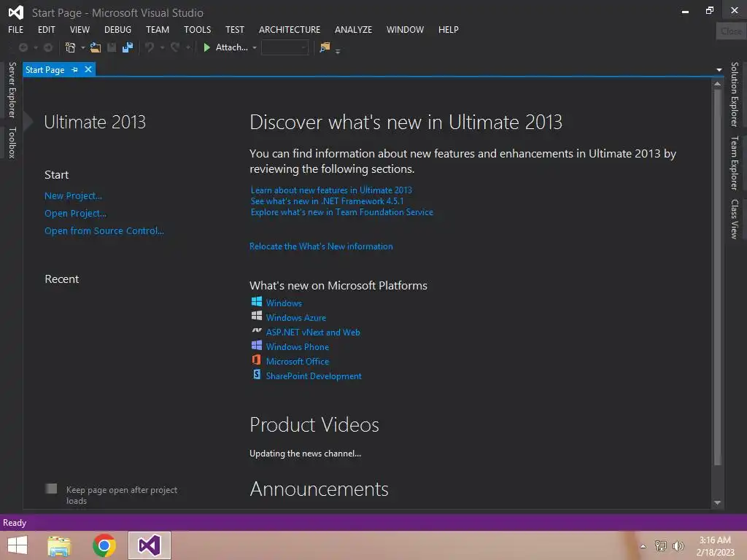
Task: Open the VIEW menu
Action: (80, 29)
